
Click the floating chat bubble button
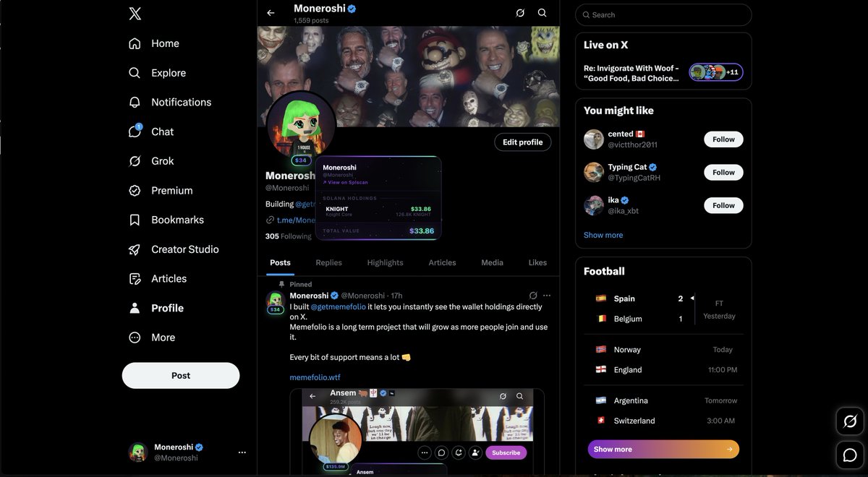850,455
